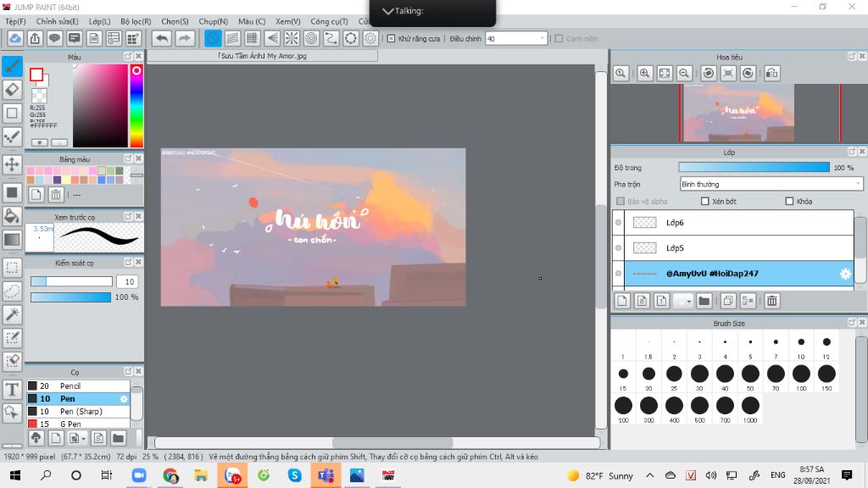This screenshot has height=488, width=868.
Task: Open the Lớp(L) menu
Action: (x=100, y=21)
